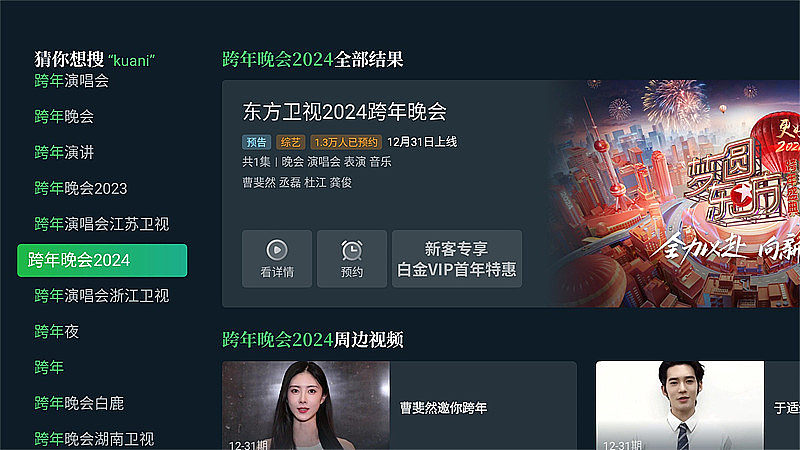Select suggestion 跨年晚会
Image resolution: width=800 pixels, height=450 pixels.
tap(64, 116)
